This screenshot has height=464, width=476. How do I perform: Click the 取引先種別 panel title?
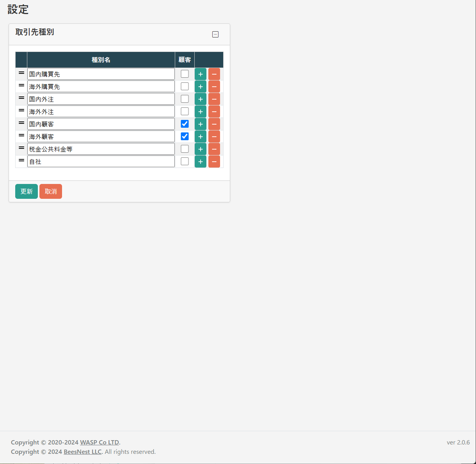(34, 32)
